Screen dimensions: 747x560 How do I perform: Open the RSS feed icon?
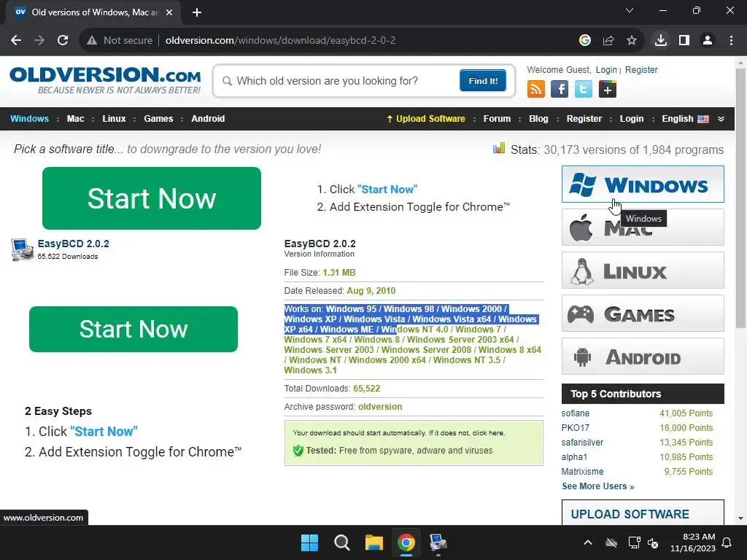coord(536,89)
